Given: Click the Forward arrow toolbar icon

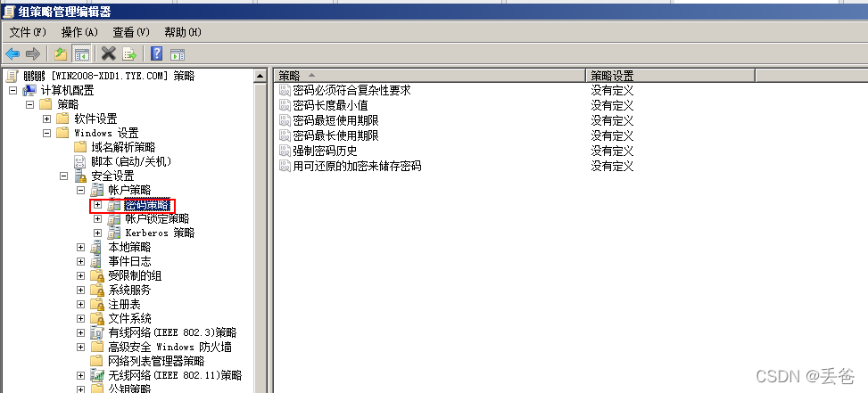Looking at the screenshot, I should coord(33,53).
